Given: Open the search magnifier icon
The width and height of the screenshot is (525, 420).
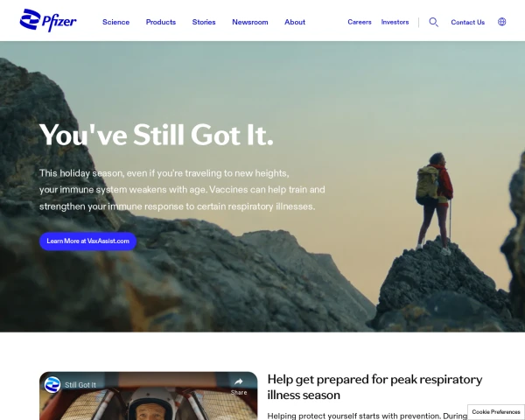Looking at the screenshot, I should pos(434,22).
